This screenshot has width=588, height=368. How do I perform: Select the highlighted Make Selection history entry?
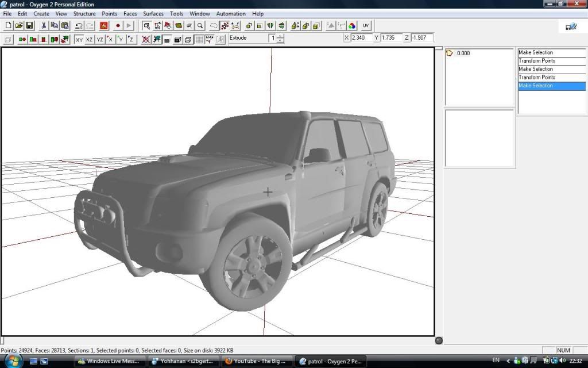551,86
